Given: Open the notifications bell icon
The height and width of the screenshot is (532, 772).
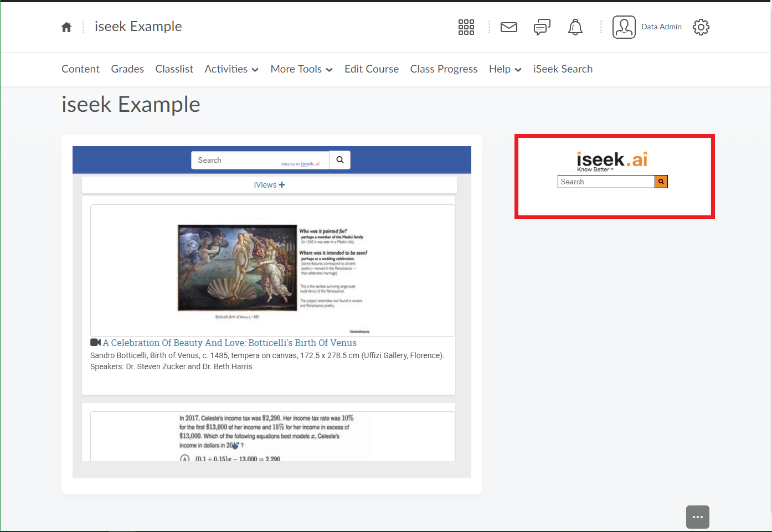Looking at the screenshot, I should point(575,27).
